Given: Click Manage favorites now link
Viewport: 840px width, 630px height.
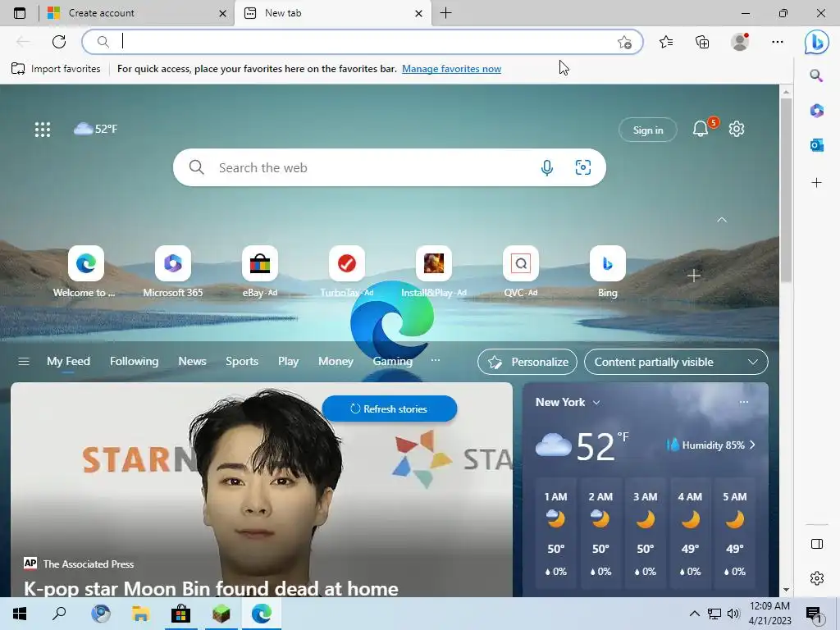Looking at the screenshot, I should pyautogui.click(x=452, y=69).
